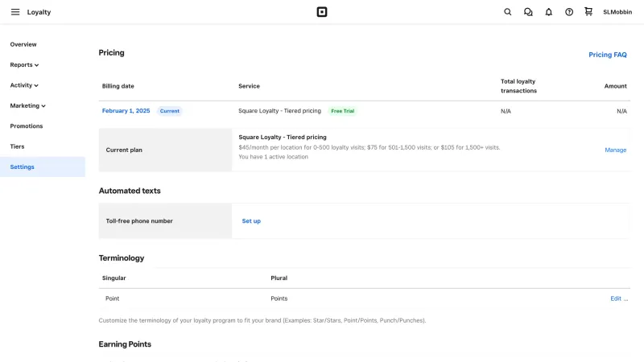This screenshot has width=644, height=362.
Task: Open the SLMobbin account menu
Action: click(x=617, y=12)
